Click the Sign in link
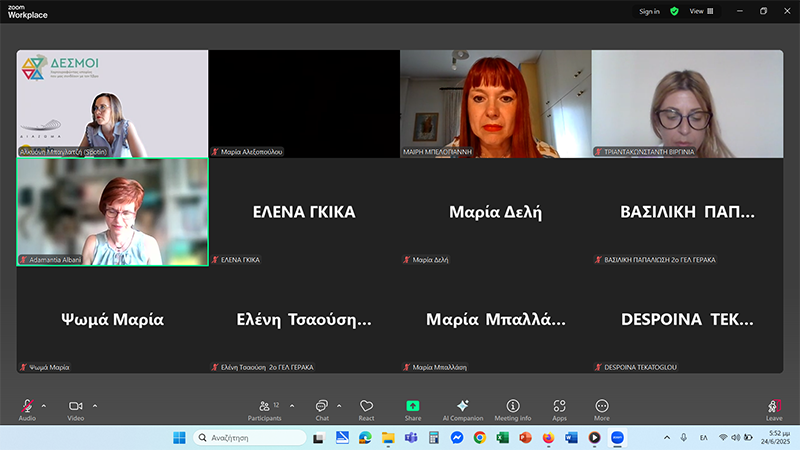Image resolution: width=800 pixels, height=450 pixels. [x=649, y=11]
